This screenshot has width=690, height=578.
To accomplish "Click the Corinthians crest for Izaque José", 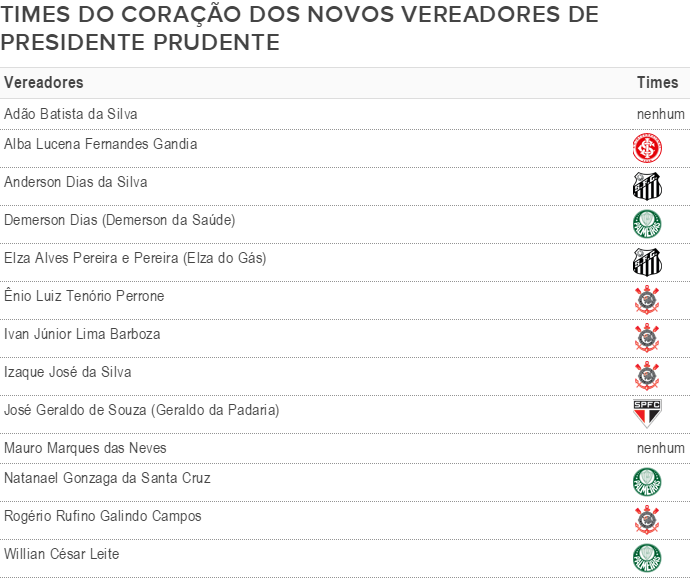I will point(647,376).
